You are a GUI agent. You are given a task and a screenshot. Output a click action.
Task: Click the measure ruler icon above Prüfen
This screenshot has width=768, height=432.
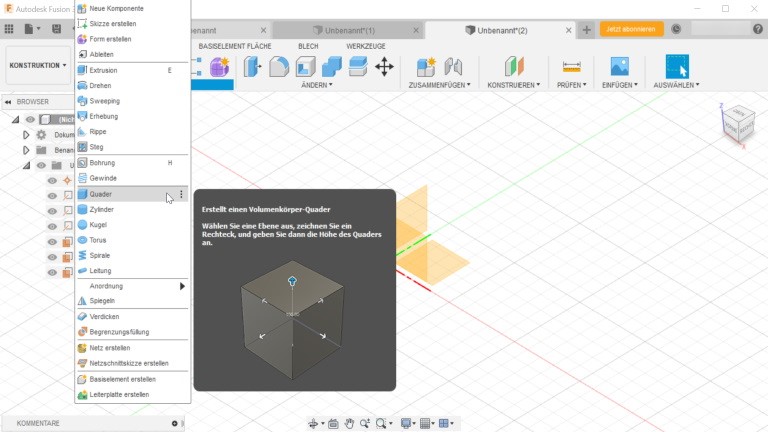pos(571,67)
